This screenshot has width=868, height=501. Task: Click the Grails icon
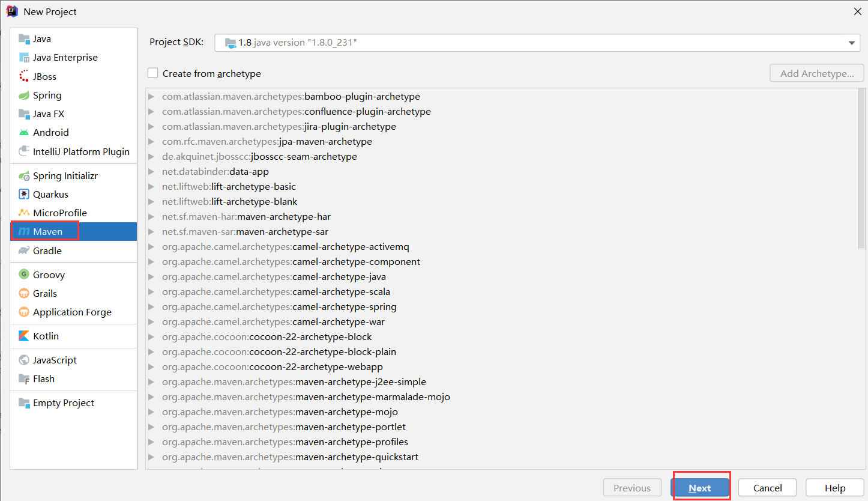click(x=24, y=293)
